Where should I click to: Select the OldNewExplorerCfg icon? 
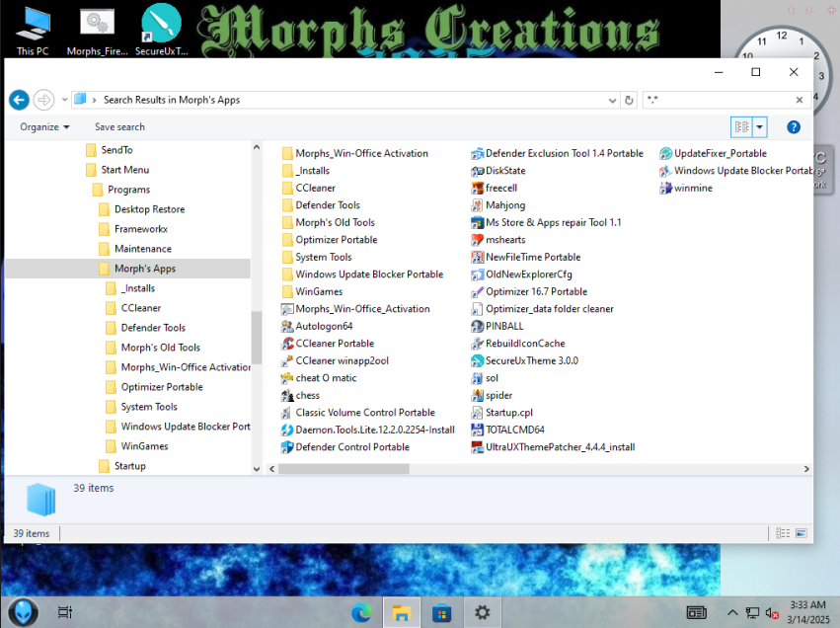(x=477, y=275)
